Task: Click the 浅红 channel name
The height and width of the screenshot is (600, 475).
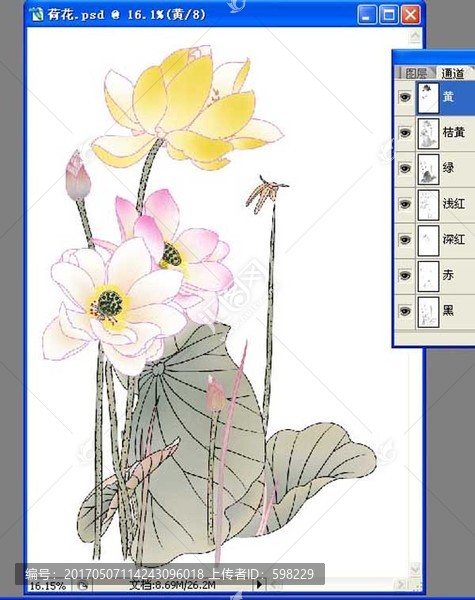Action: (x=454, y=204)
